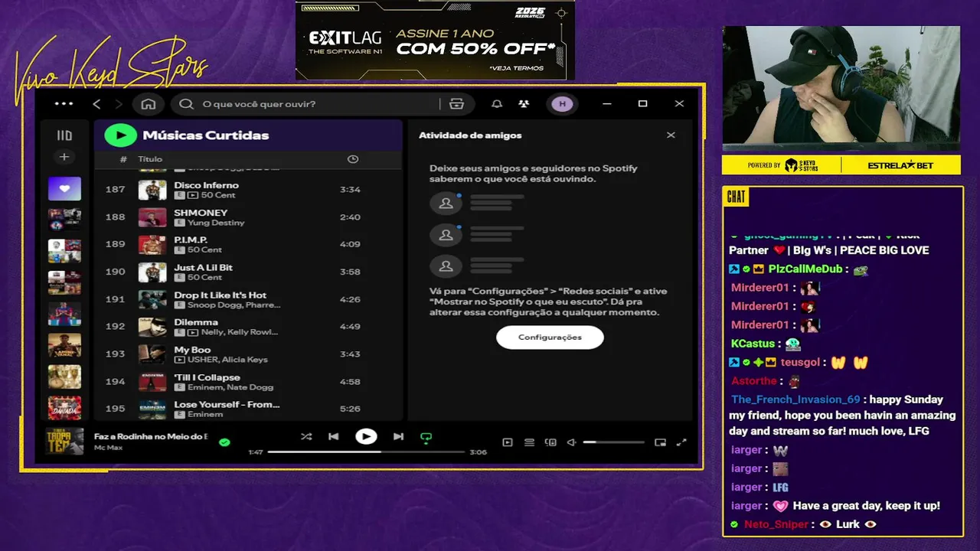This screenshot has width=980, height=551.
Task: Seek in the song progress bar
Action: pyautogui.click(x=366, y=452)
